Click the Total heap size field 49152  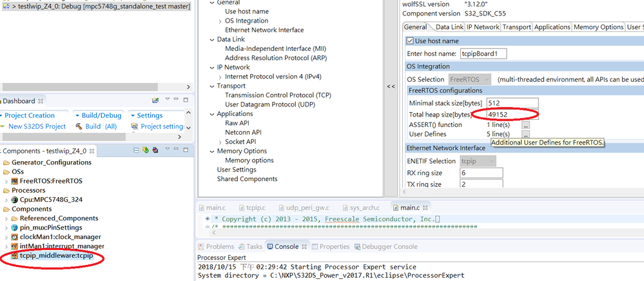pos(512,114)
